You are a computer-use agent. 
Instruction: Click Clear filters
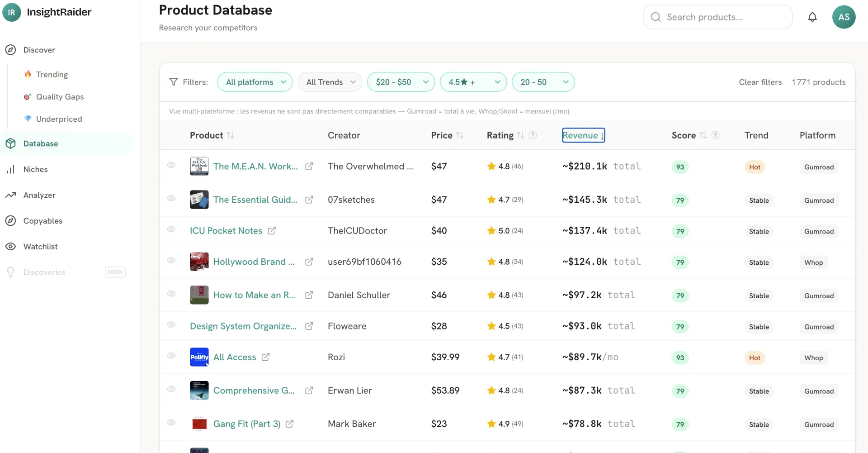pyautogui.click(x=760, y=82)
